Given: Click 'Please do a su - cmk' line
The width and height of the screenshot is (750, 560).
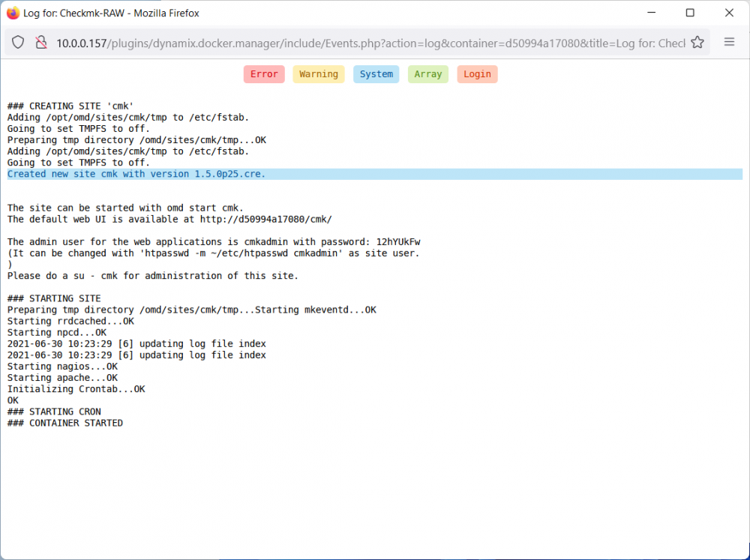Looking at the screenshot, I should click(x=152, y=276).
